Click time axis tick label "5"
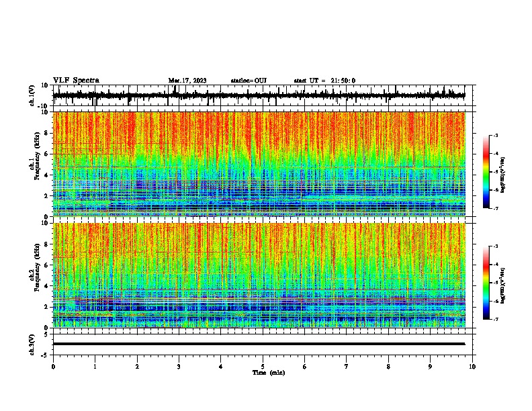 tap(263, 367)
